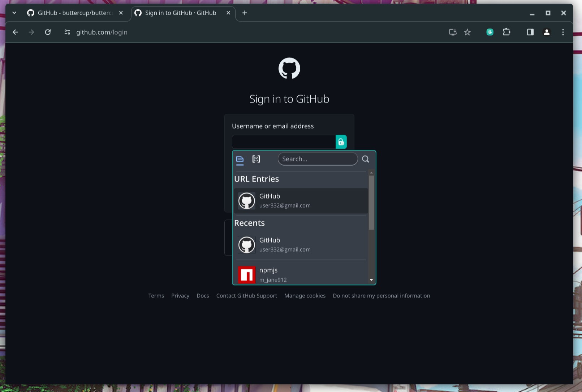
Task: Open the tab search dropdown chevron
Action: pyautogui.click(x=14, y=13)
